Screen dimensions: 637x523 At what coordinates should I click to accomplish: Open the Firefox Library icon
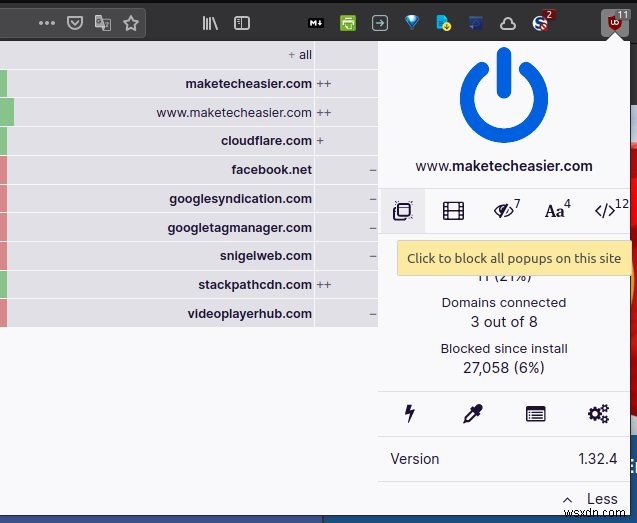pos(210,23)
